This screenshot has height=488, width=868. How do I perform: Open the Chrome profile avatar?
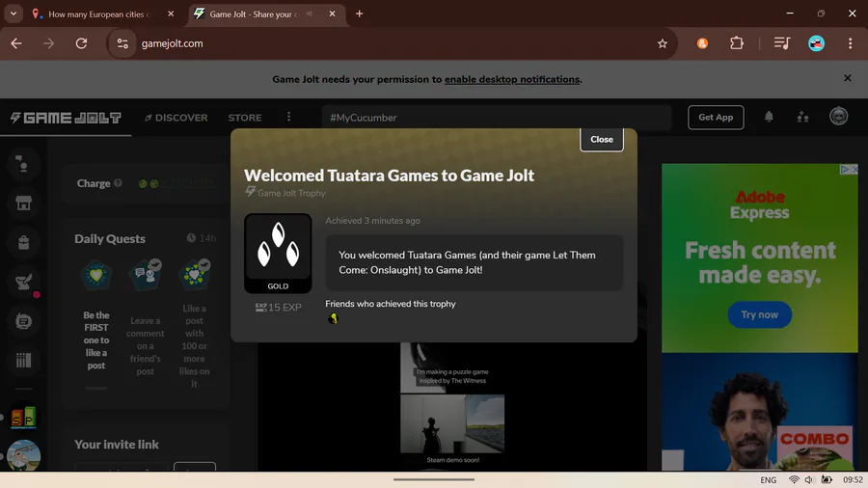[x=816, y=43]
